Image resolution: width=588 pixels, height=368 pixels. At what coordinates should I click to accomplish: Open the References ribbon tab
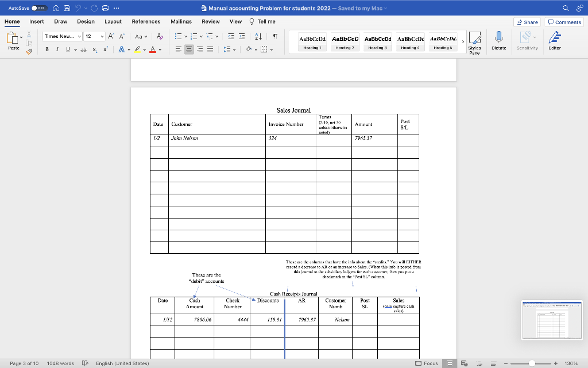(146, 21)
